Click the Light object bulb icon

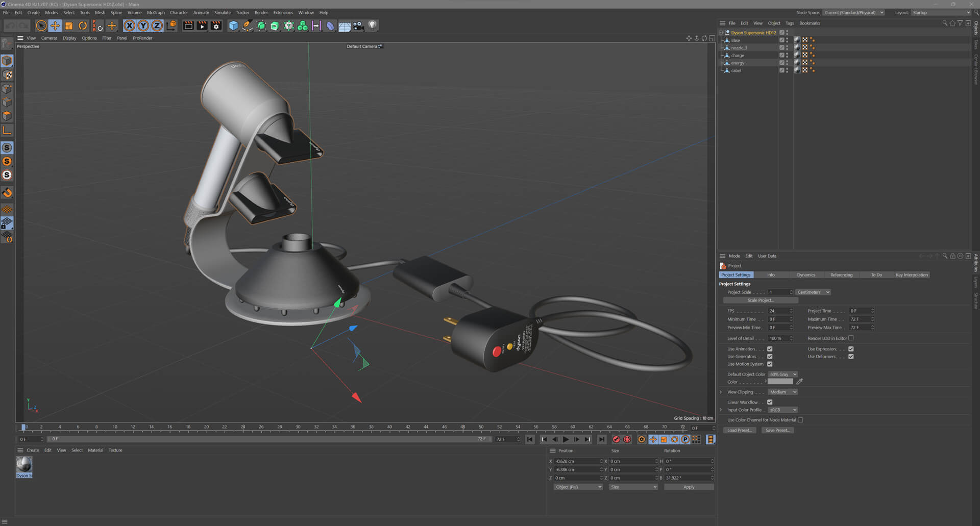click(x=373, y=26)
